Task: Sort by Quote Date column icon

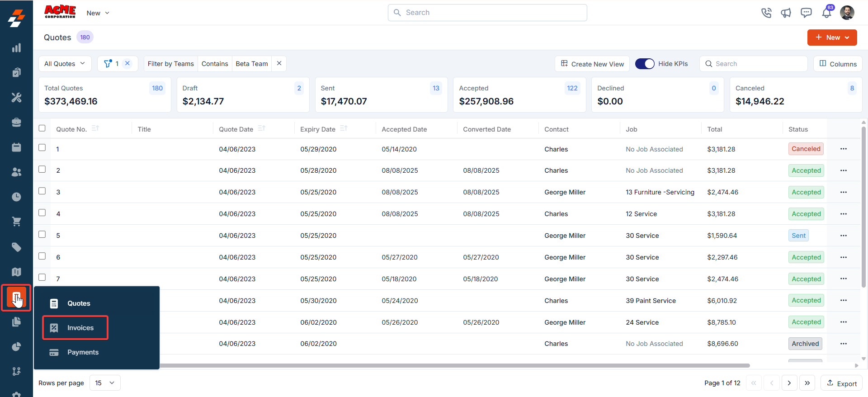Action: coord(261,128)
